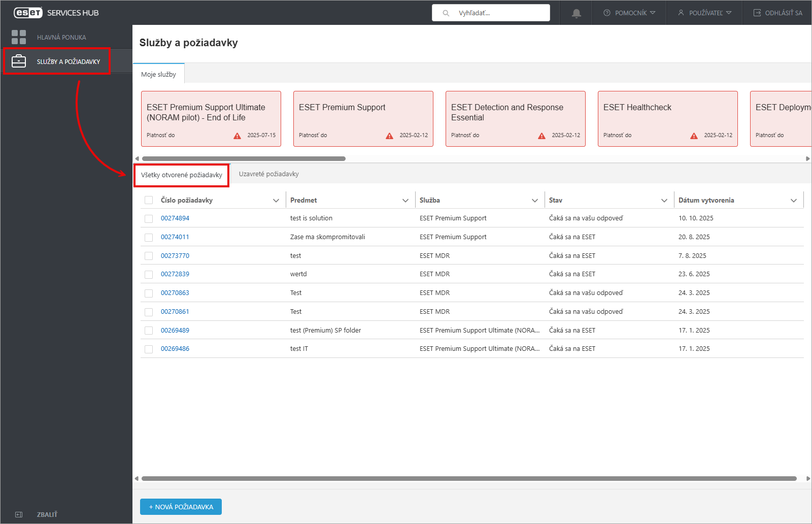Click the services cards horizontal scrollbar
Screen dimensions: 812x524
click(244, 158)
